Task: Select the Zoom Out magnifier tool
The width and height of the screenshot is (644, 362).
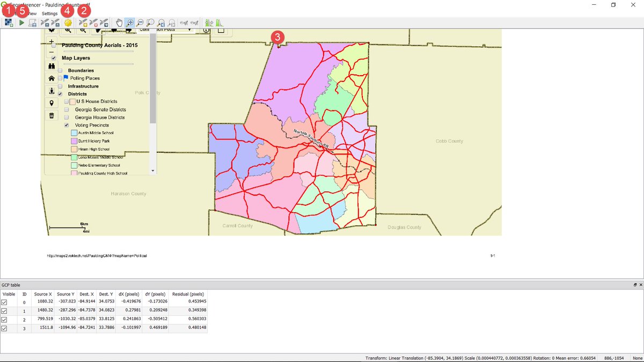Action: tap(140, 23)
